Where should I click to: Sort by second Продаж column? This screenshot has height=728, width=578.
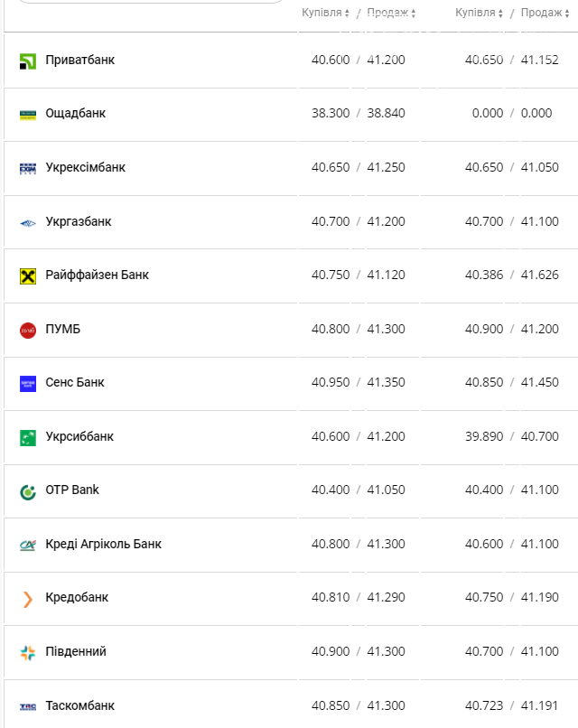[x=545, y=13]
